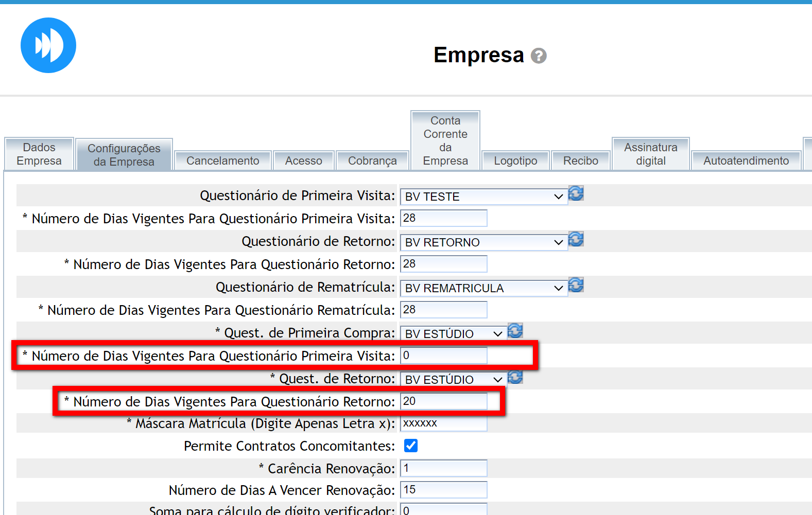
Task: Open the Conta Corrente da Empresa tab
Action: (x=445, y=141)
